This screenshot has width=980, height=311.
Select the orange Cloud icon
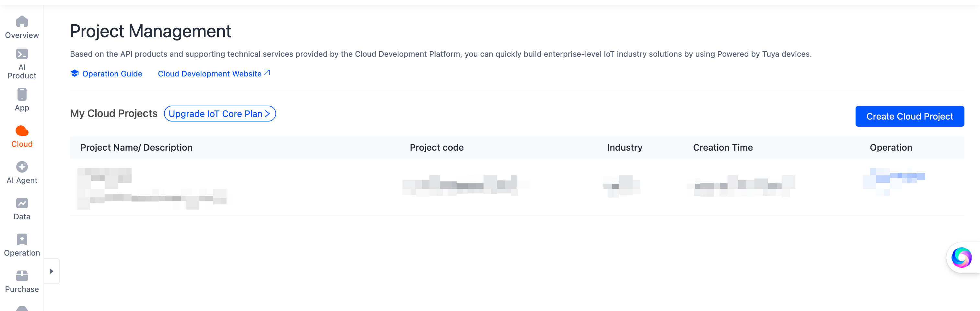(22, 131)
